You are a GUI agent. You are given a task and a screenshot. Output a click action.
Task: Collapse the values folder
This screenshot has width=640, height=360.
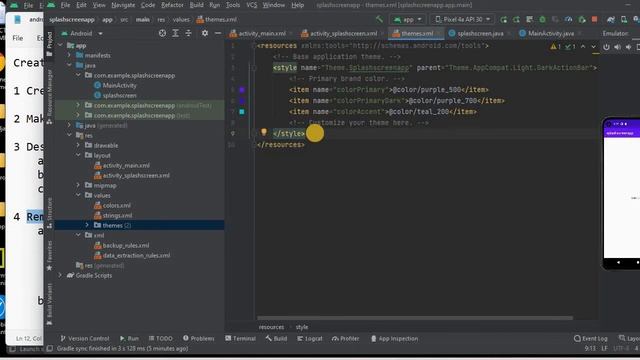tap(78, 195)
